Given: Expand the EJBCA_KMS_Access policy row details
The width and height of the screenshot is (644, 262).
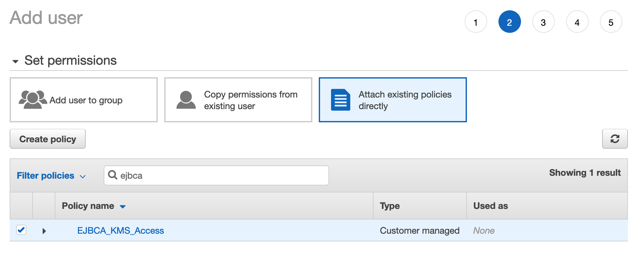Looking at the screenshot, I should click(x=44, y=231).
